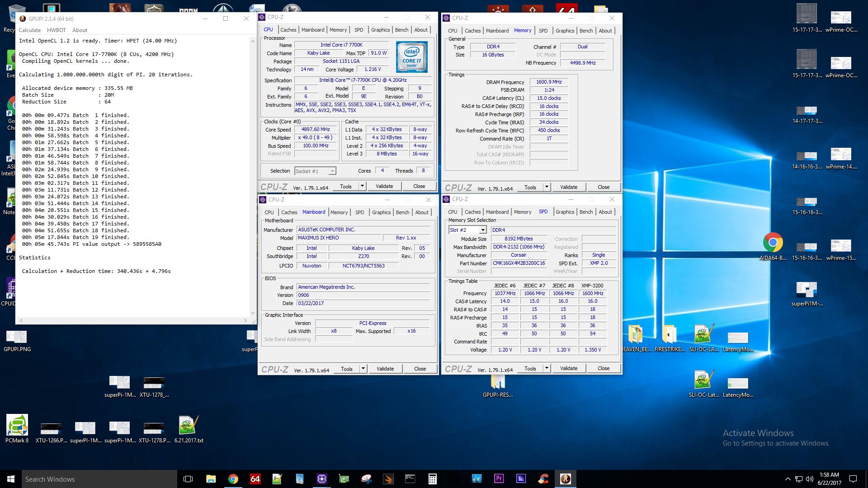Open the volume control in system tray
The width and height of the screenshot is (868, 488).
(x=809, y=479)
